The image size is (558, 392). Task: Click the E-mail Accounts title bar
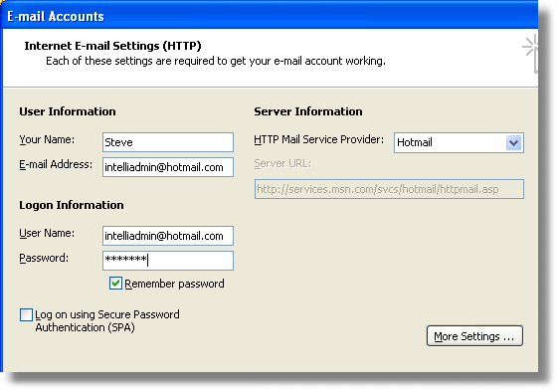269,16
